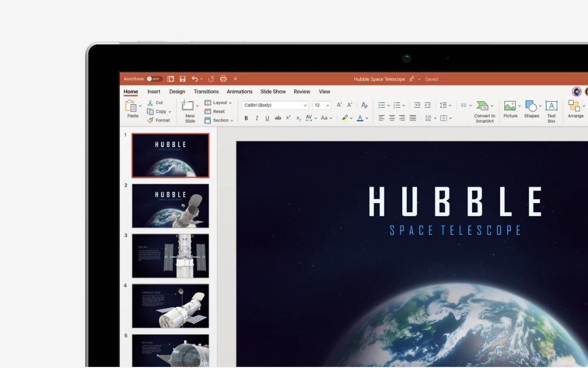Insert a Text Box
The width and height of the screenshot is (588, 368).
click(551, 110)
